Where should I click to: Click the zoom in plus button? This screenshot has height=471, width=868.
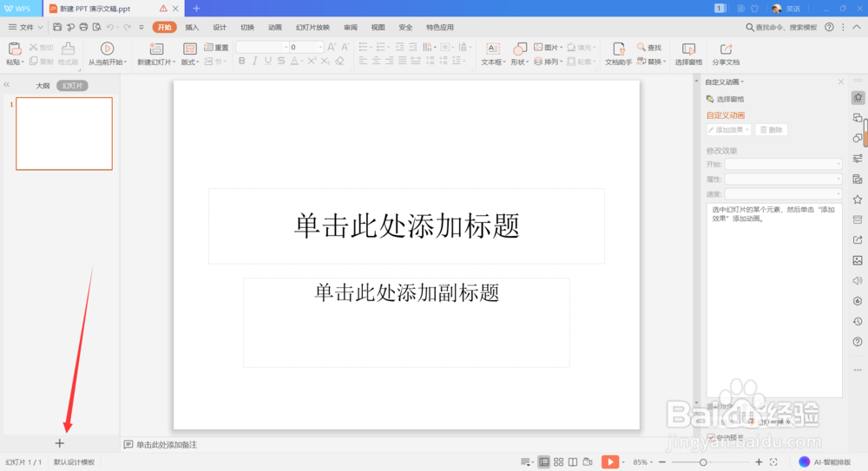pyautogui.click(x=759, y=461)
